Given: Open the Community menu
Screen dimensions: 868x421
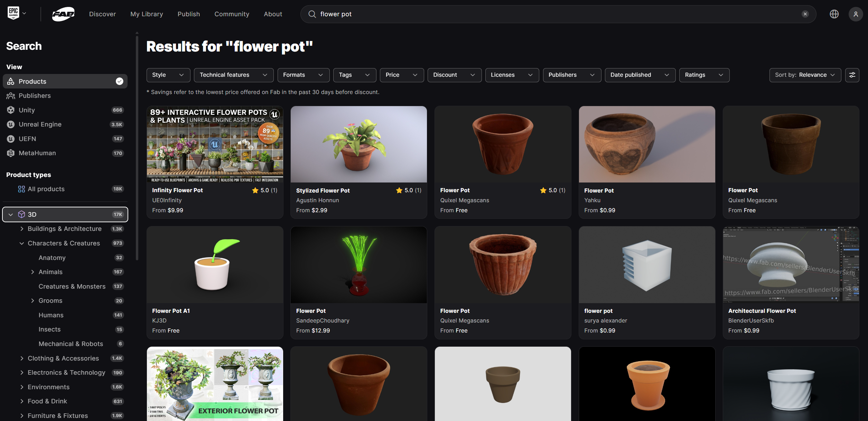Looking at the screenshot, I should [232, 14].
